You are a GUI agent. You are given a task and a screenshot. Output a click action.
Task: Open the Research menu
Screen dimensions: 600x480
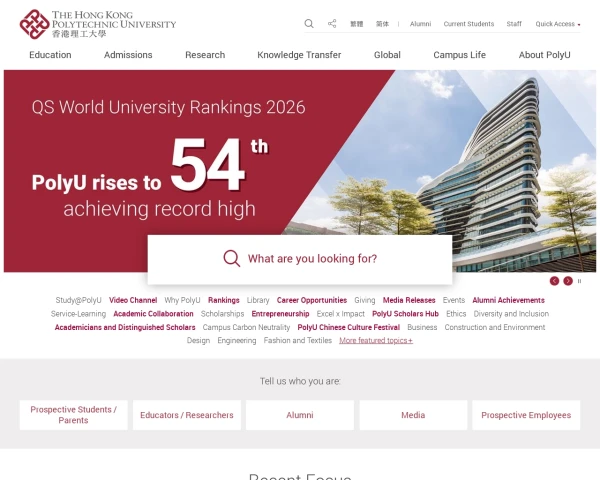pyautogui.click(x=205, y=55)
